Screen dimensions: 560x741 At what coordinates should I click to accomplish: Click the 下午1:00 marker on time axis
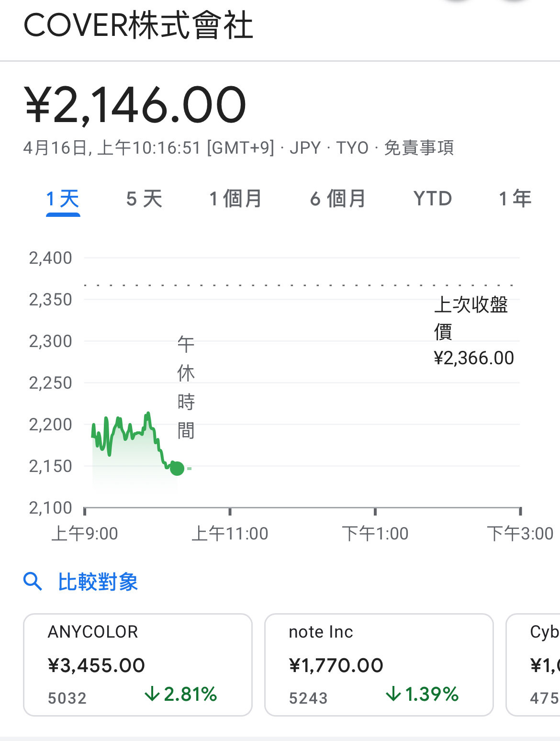pyautogui.click(x=375, y=533)
